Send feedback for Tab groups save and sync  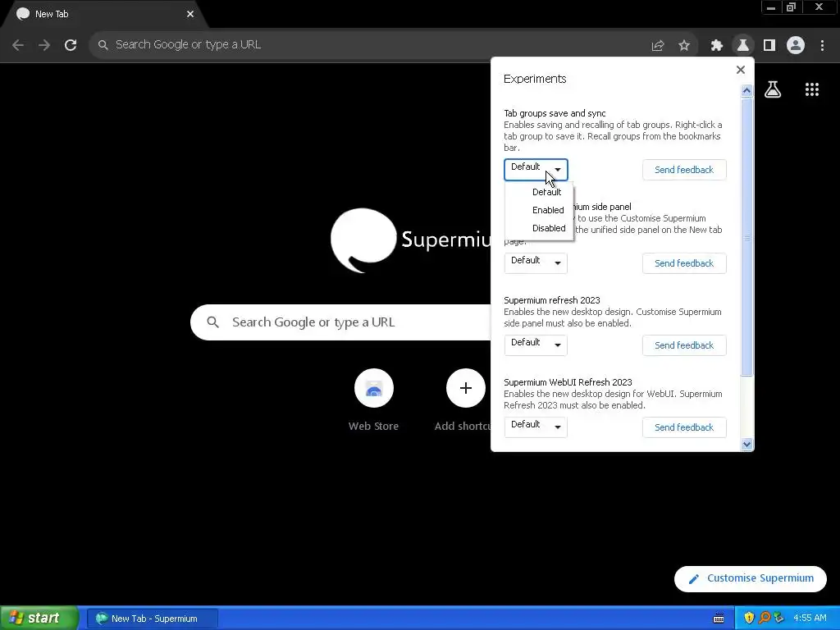click(x=684, y=170)
